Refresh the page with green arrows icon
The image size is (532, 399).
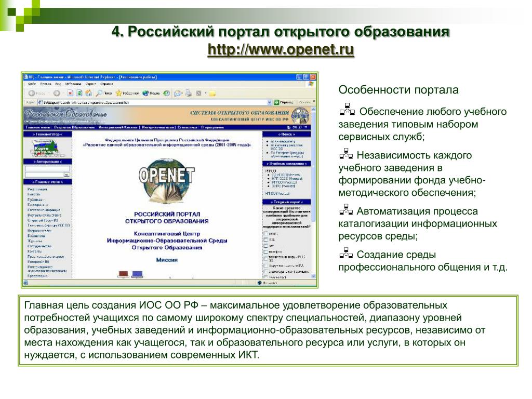[79, 93]
